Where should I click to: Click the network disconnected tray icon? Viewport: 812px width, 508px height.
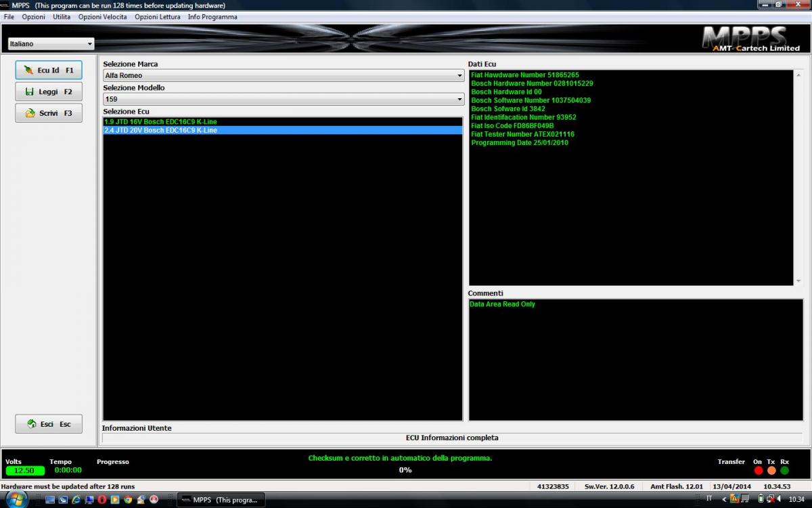[770, 499]
